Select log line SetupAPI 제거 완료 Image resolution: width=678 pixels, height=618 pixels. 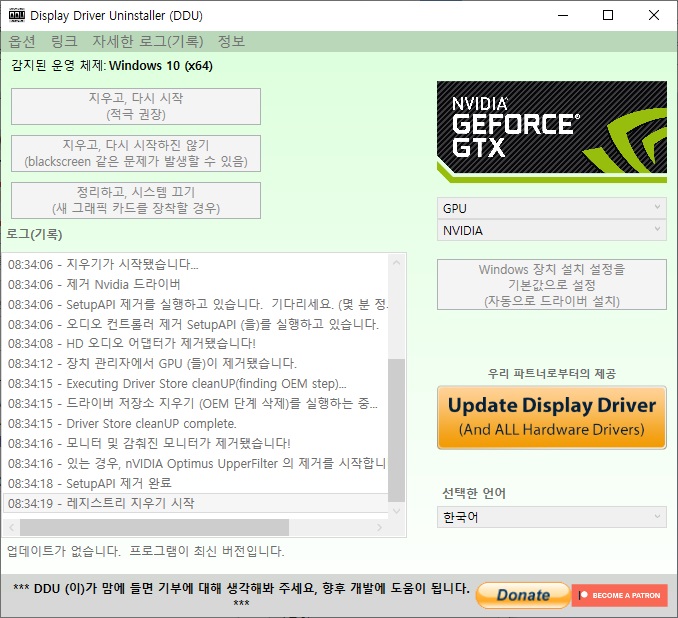[x=196, y=483]
